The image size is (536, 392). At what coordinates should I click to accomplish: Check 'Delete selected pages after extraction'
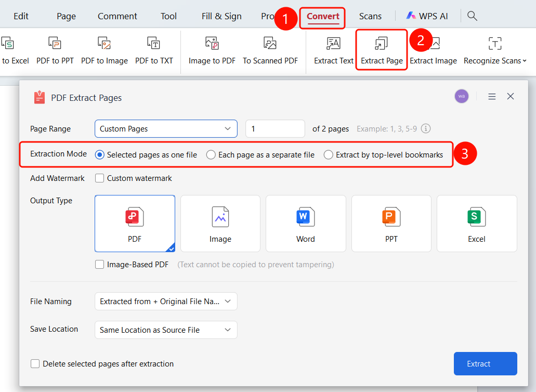point(35,363)
